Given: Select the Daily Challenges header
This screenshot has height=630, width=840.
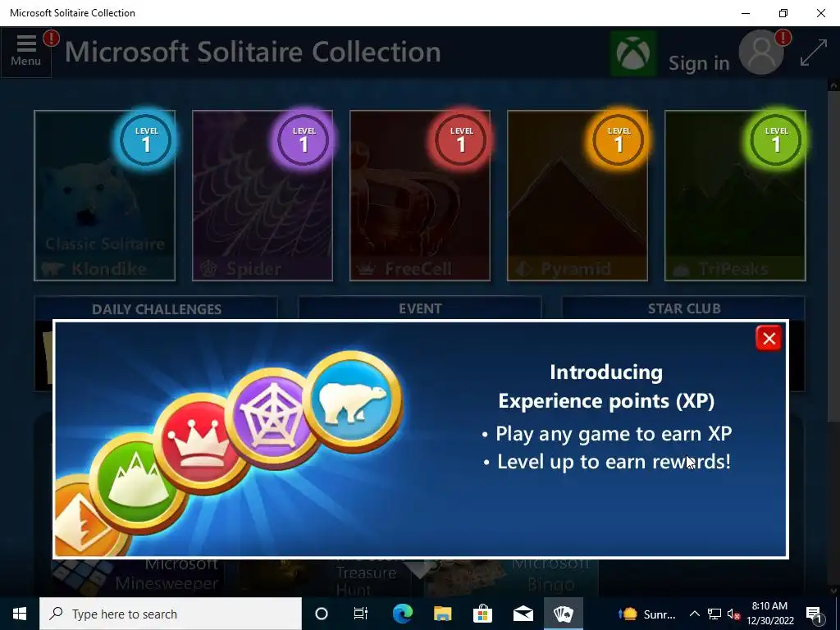Looking at the screenshot, I should 157,308.
